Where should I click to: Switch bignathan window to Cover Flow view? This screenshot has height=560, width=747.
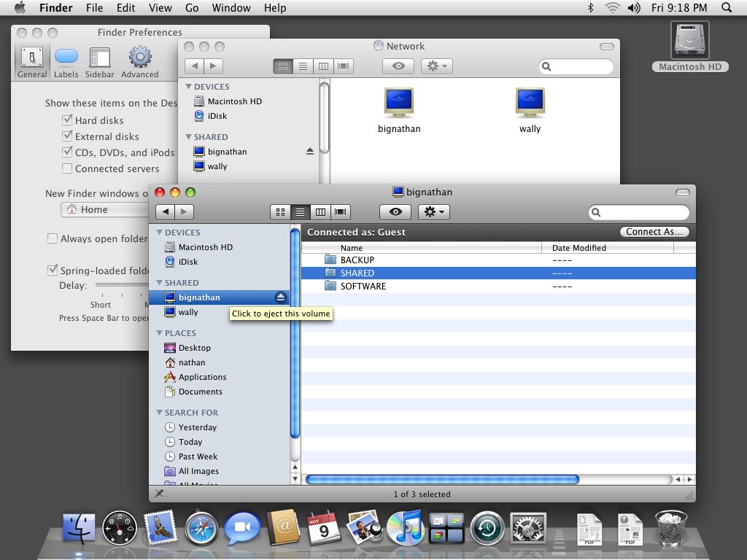click(x=340, y=212)
